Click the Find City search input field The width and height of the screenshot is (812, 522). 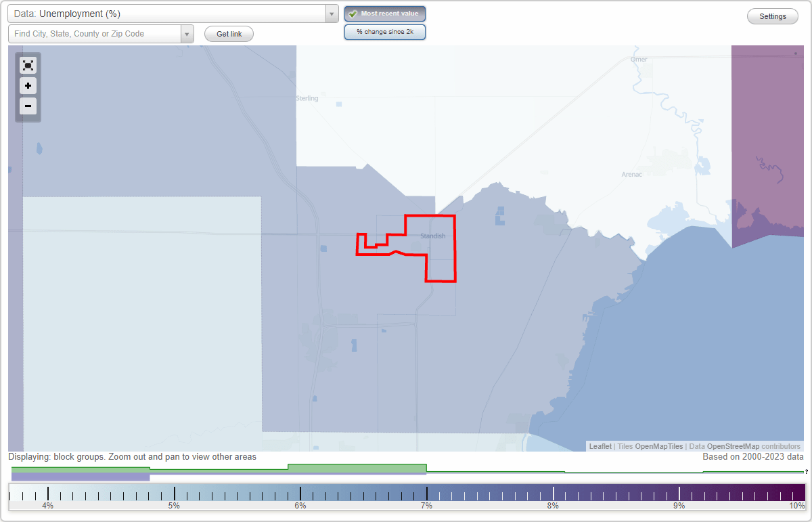click(95, 32)
